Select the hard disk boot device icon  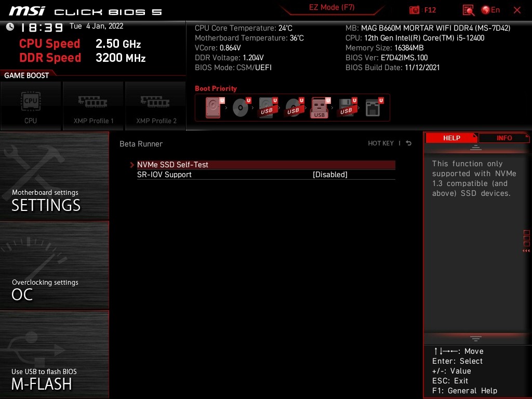coord(215,108)
